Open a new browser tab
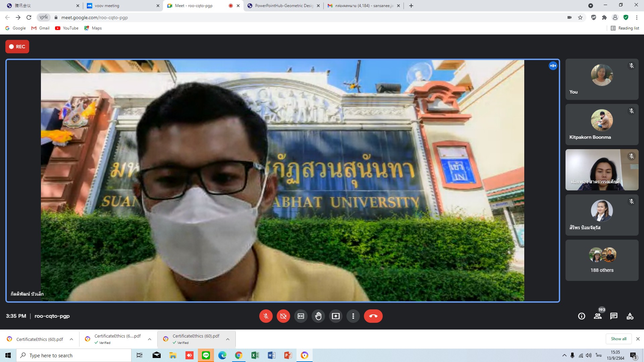Image resolution: width=644 pixels, height=362 pixels. [x=411, y=6]
